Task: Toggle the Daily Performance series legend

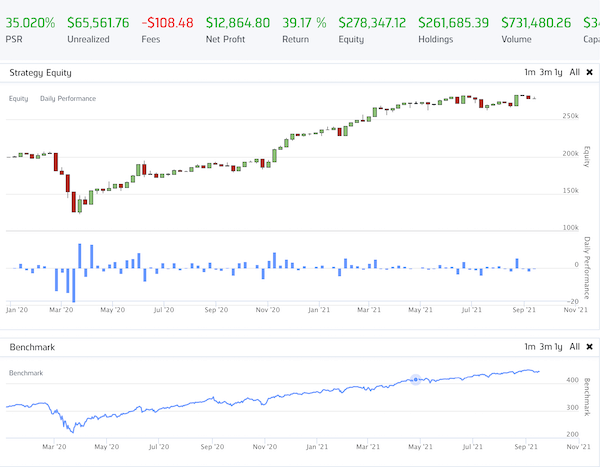Action: (68, 99)
